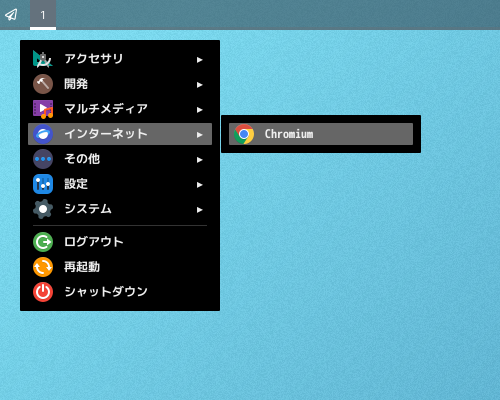This screenshot has width=500, height=400.
Task: Click the 設定 sliders icon
Action: click(43, 184)
